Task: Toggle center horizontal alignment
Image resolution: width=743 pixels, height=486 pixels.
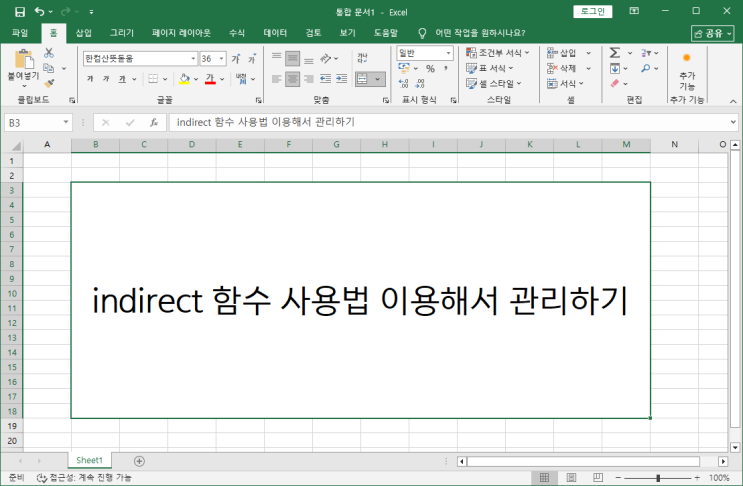Action: coord(292,78)
